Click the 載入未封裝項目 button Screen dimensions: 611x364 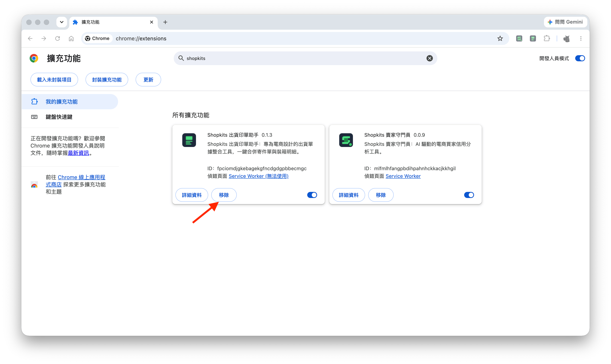tap(54, 80)
